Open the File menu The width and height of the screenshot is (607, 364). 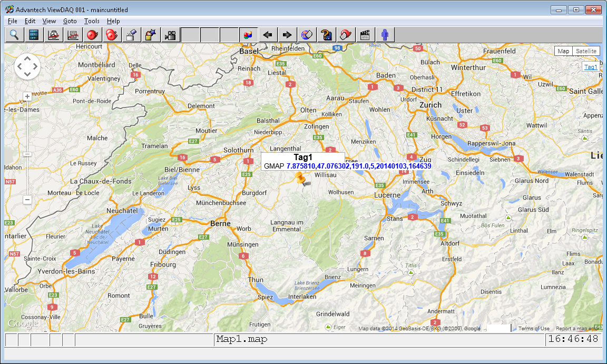point(13,21)
